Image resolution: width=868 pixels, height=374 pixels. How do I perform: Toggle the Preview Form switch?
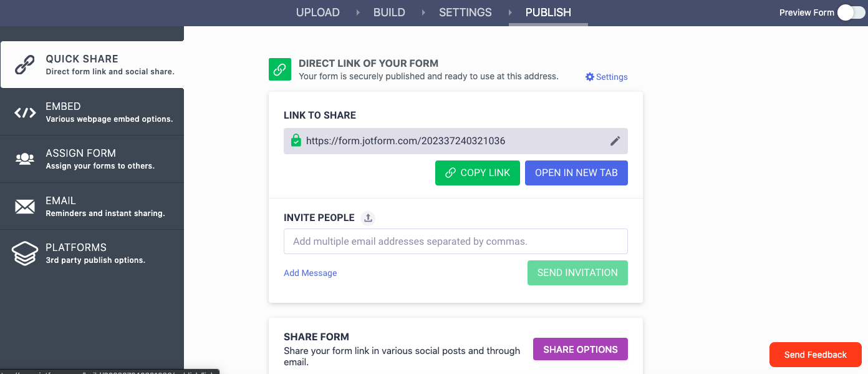[851, 12]
